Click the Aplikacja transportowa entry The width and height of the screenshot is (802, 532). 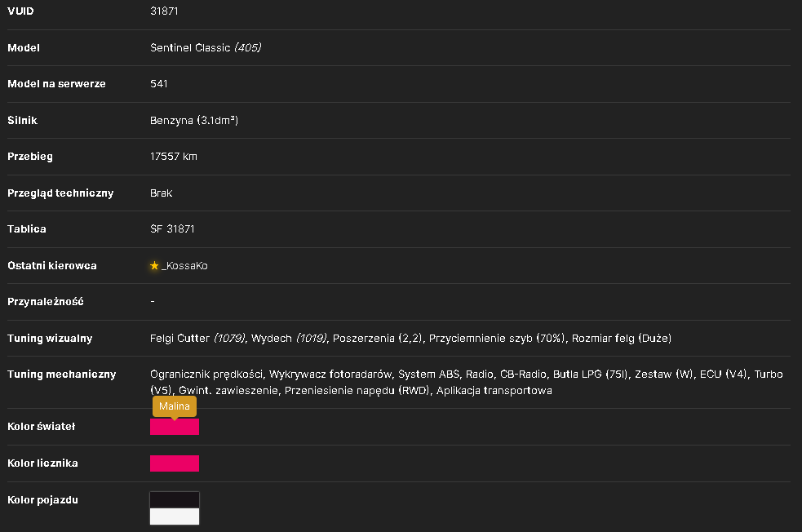(494, 391)
